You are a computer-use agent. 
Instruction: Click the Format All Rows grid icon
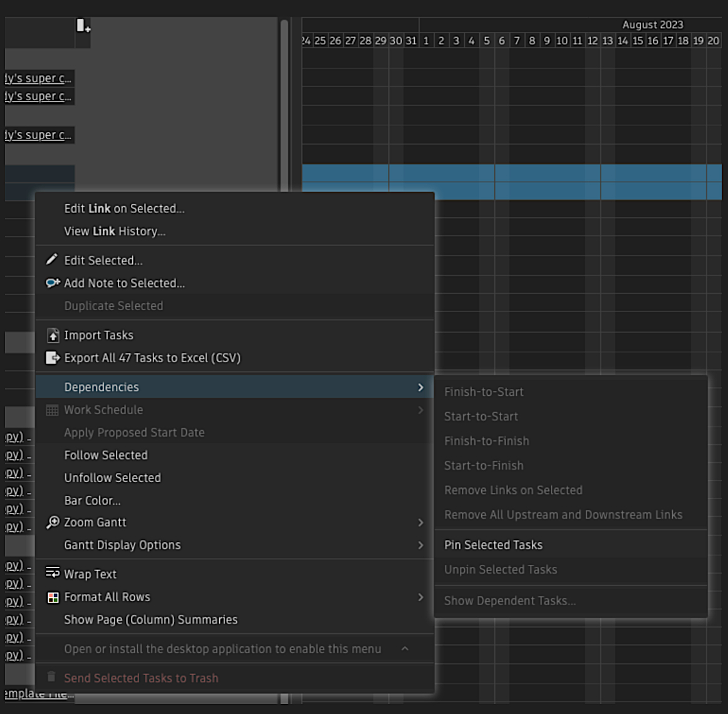click(53, 596)
